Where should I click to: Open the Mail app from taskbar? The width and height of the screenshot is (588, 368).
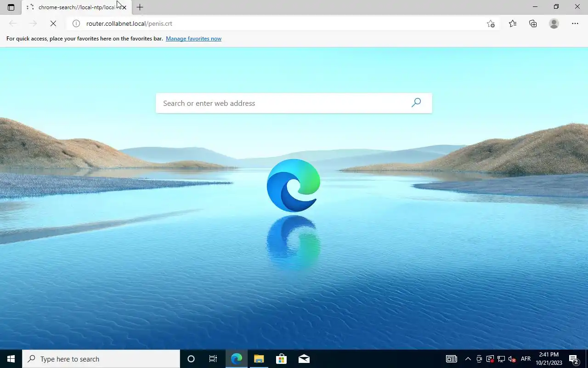click(x=304, y=359)
